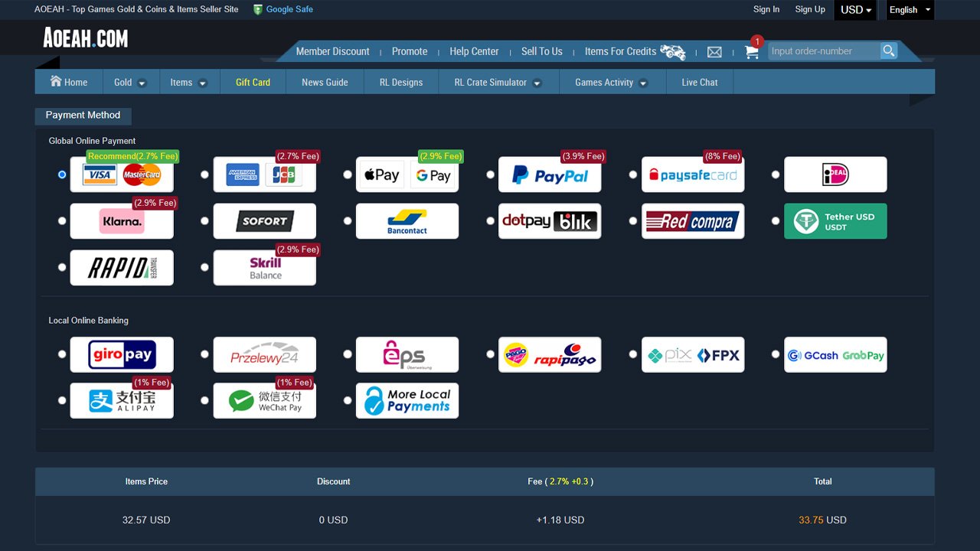The height and width of the screenshot is (551, 980).
Task: Open the Live Chat
Action: pyautogui.click(x=699, y=81)
